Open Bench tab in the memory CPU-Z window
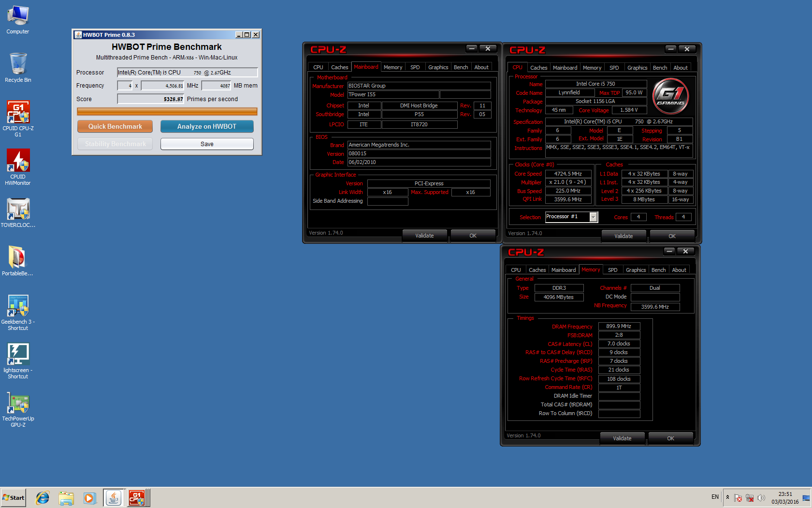 click(x=659, y=270)
